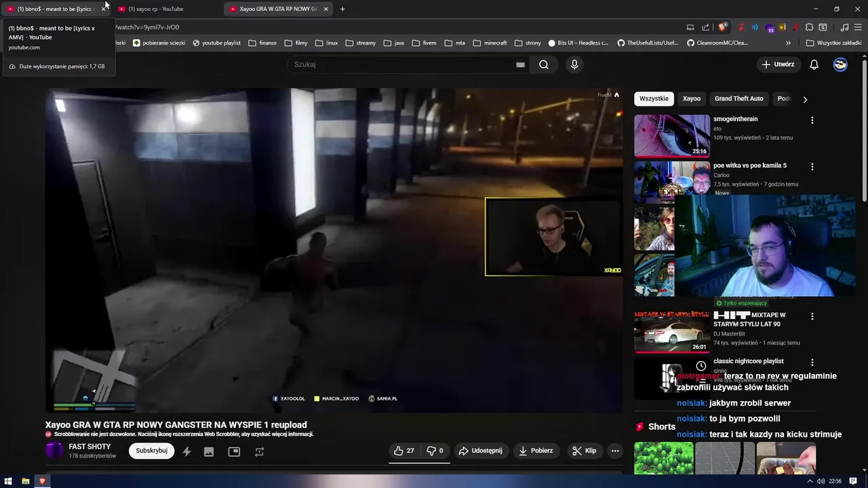Viewport: 868px width, 488px height.
Task: Open a new browser tab with plus
Action: [342, 9]
